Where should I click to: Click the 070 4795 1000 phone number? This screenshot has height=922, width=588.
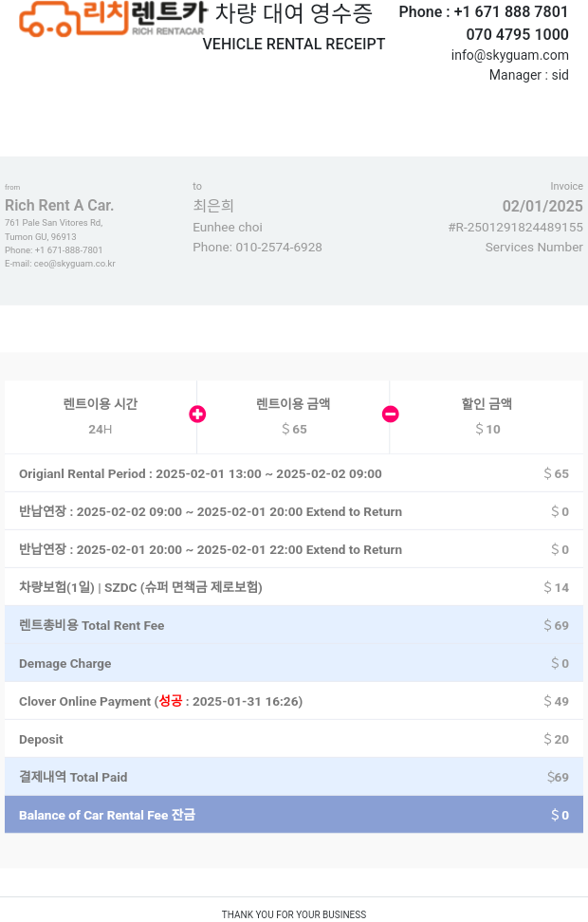[x=518, y=34]
